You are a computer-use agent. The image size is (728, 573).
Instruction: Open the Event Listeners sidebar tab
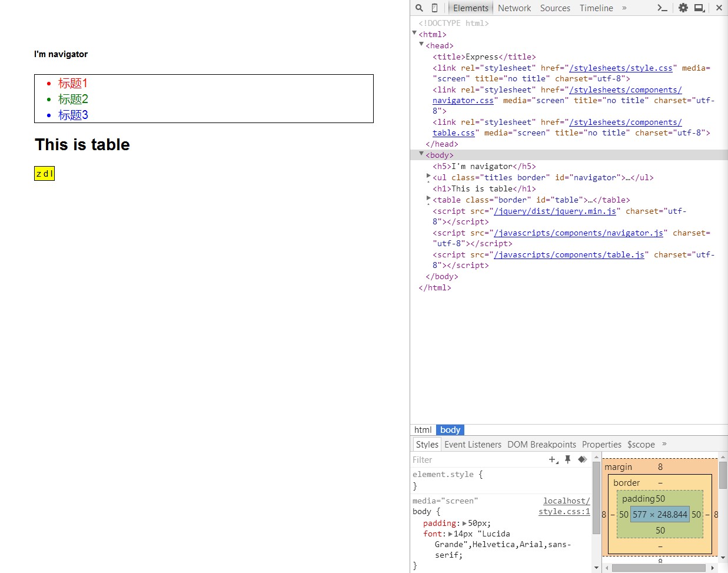tap(473, 444)
